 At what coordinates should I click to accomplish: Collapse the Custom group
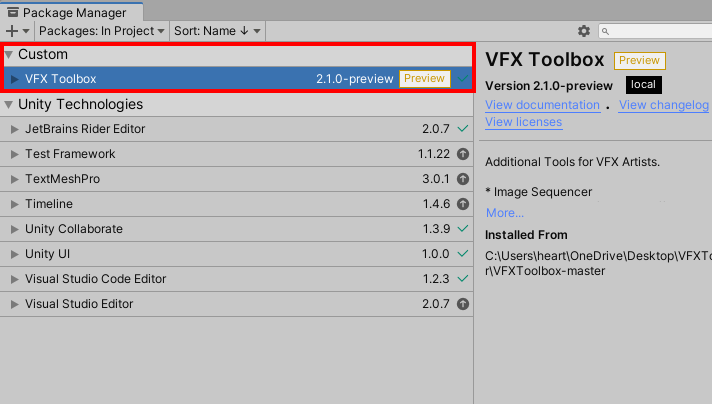8,54
